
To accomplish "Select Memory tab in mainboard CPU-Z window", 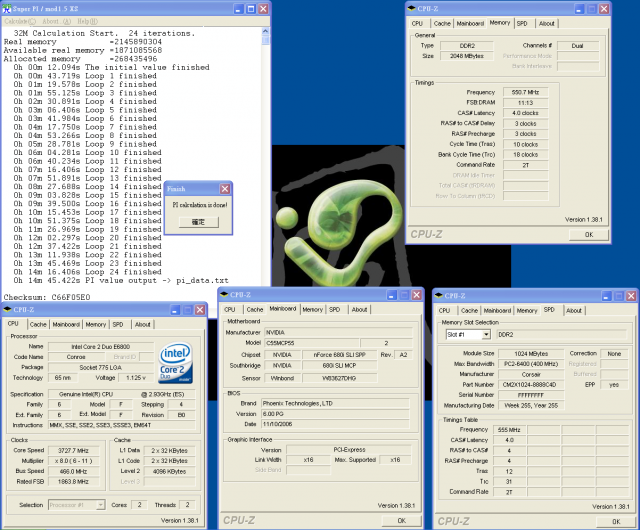I will 313,310.
